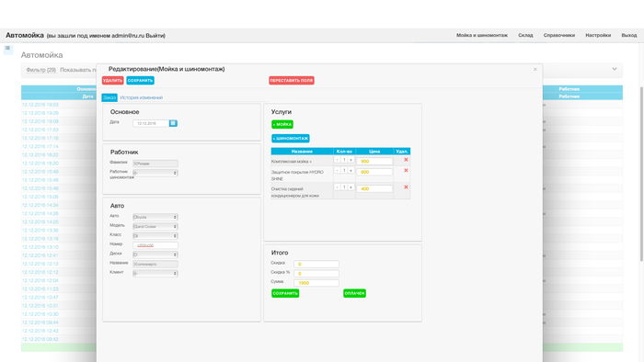The image size is (644, 362).
Task: Add a service with + Шиномонтаж button
Action: point(291,139)
